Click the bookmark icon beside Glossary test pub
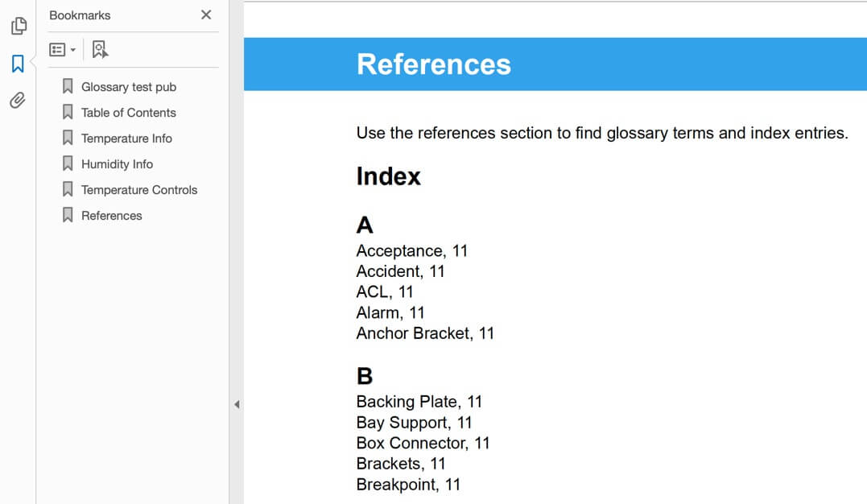Viewport: 867px width, 504px height. 68,86
